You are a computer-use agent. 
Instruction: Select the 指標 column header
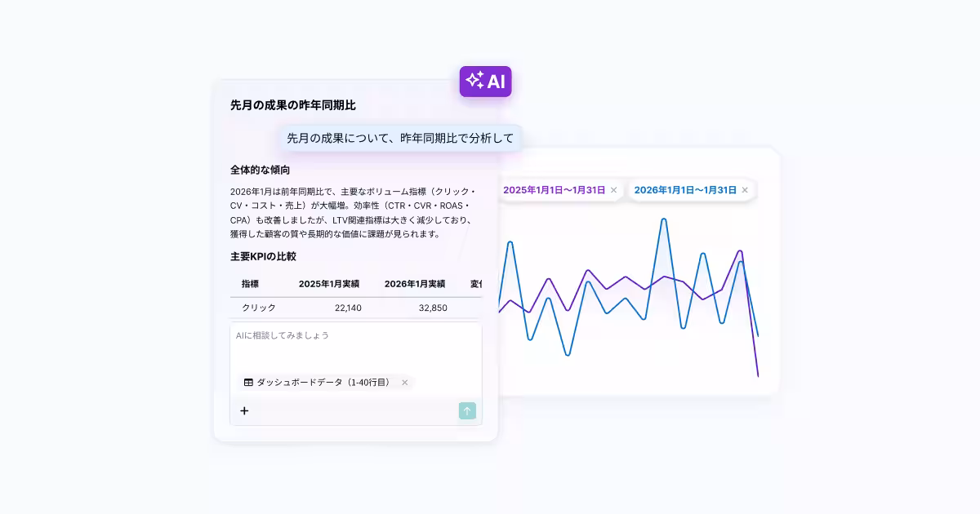(253, 283)
